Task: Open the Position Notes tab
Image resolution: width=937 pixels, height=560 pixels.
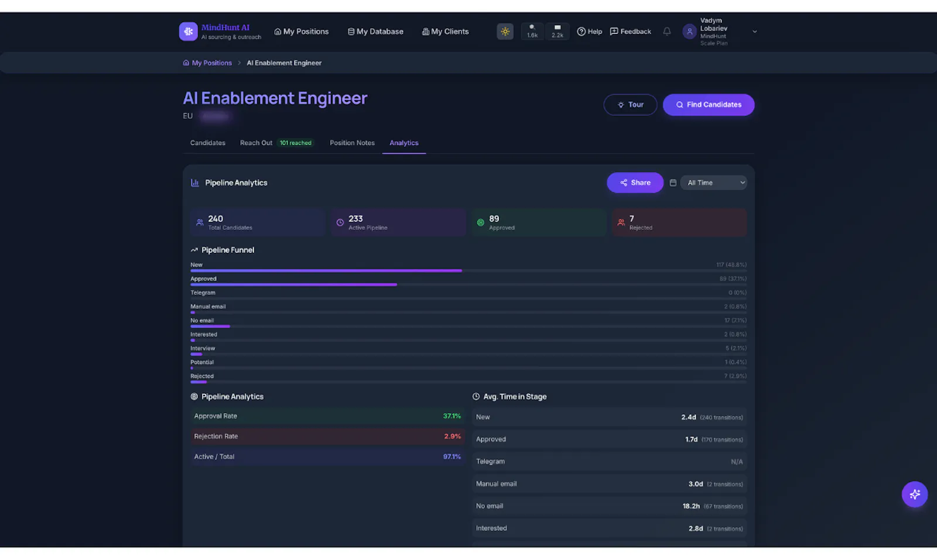Action: [352, 143]
